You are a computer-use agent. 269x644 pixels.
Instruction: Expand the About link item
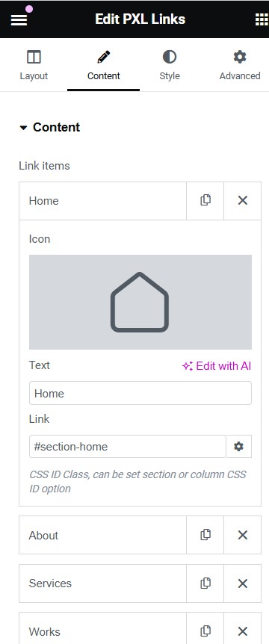[x=102, y=535]
